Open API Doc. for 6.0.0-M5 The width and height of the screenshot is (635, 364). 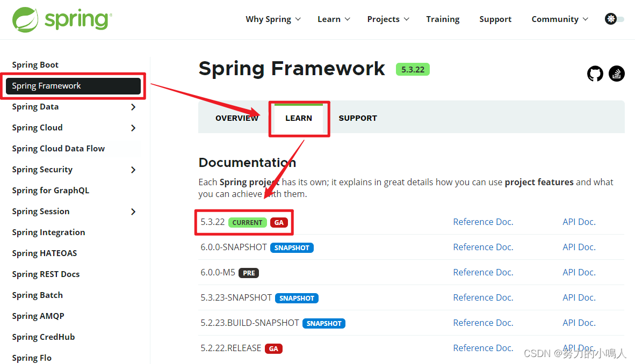(579, 273)
